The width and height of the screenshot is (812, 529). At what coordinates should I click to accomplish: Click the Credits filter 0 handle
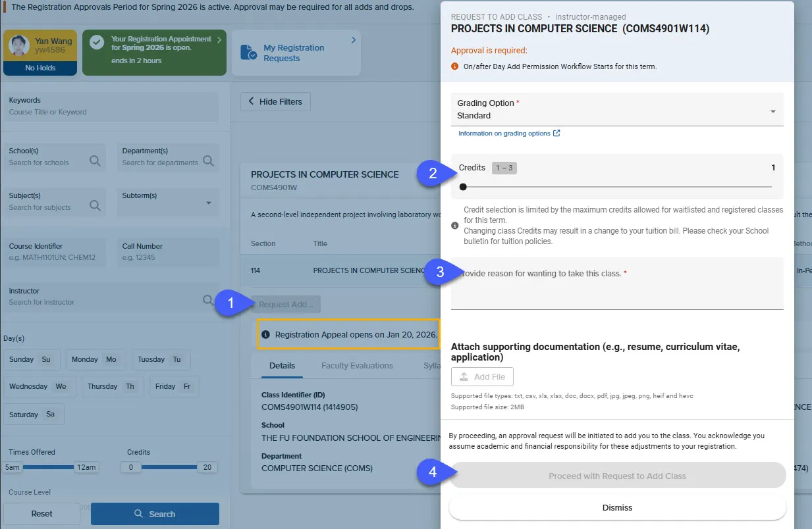130,467
